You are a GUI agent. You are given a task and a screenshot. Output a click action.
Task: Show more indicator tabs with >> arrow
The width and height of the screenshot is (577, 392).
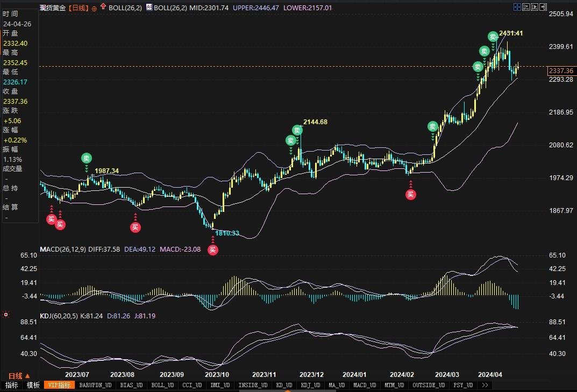point(485,385)
